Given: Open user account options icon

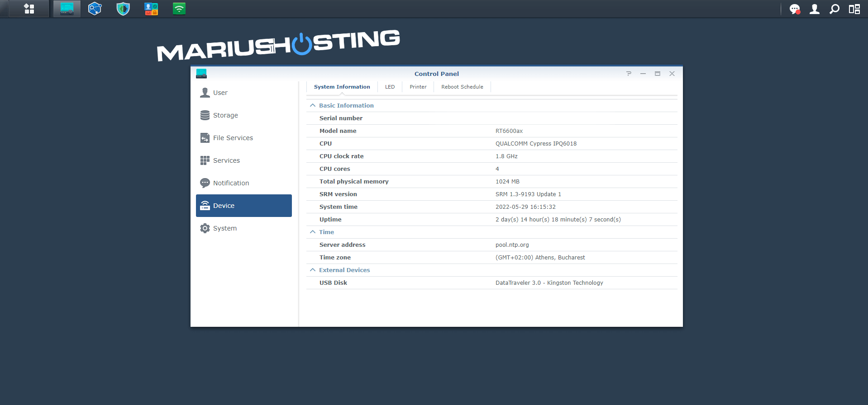Looking at the screenshot, I should pyautogui.click(x=815, y=9).
